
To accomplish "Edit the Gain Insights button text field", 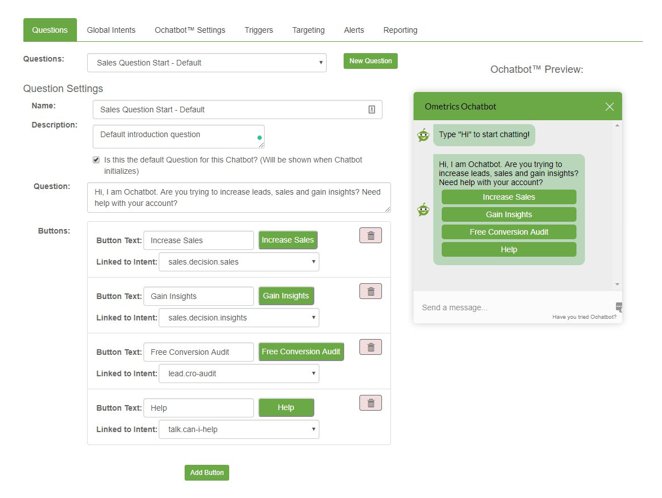I will coord(198,296).
